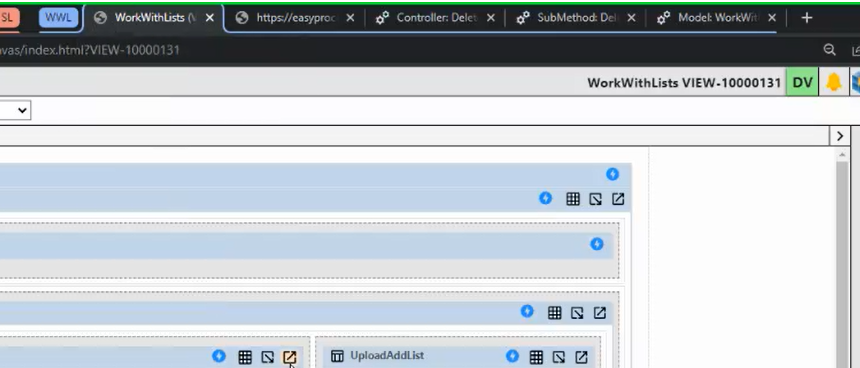This screenshot has height=368, width=860.
Task: Click the UploadAddList label text
Action: pyautogui.click(x=387, y=355)
